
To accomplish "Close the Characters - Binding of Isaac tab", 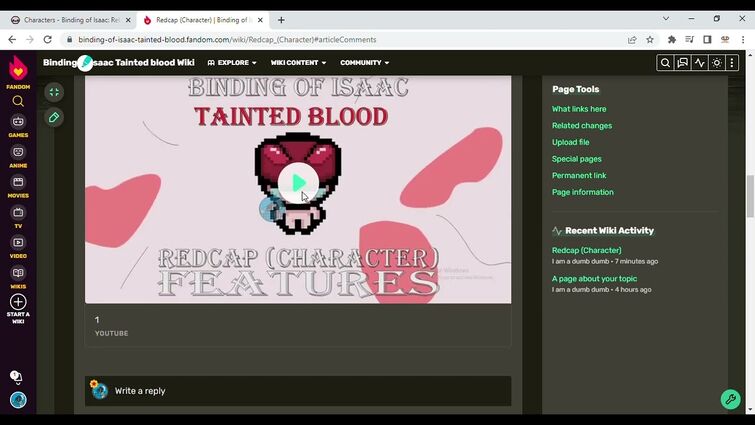I will [x=128, y=20].
